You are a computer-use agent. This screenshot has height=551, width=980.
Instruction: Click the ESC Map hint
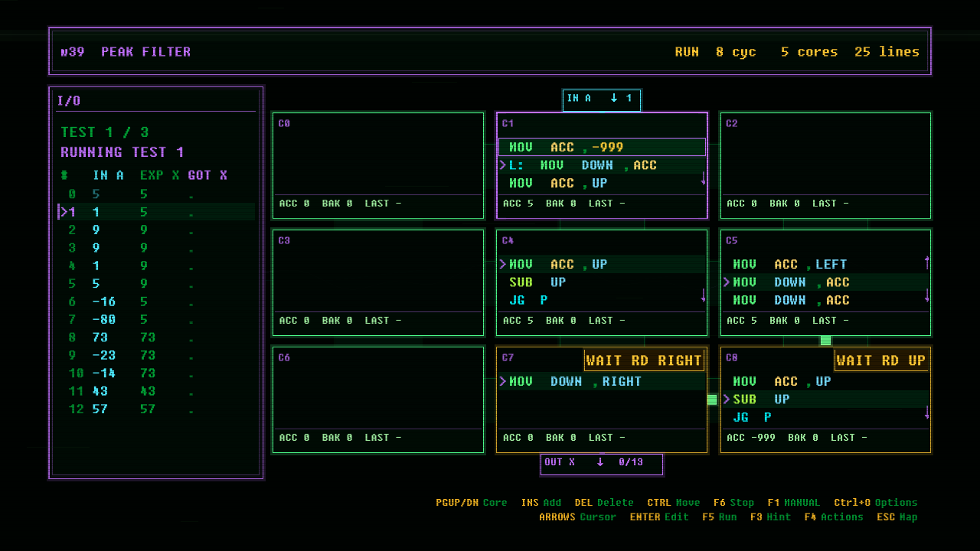click(897, 517)
